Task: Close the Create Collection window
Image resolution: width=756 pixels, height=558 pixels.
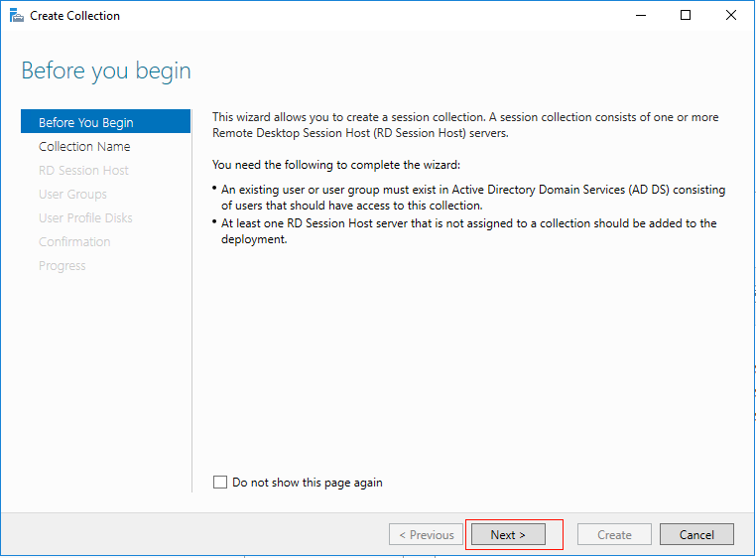Action: click(x=731, y=16)
